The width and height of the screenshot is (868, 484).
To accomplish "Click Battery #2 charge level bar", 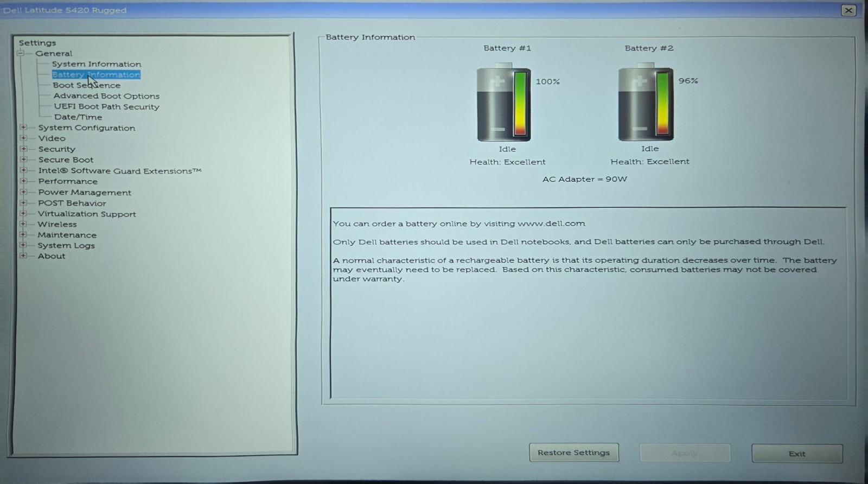I will click(x=662, y=103).
